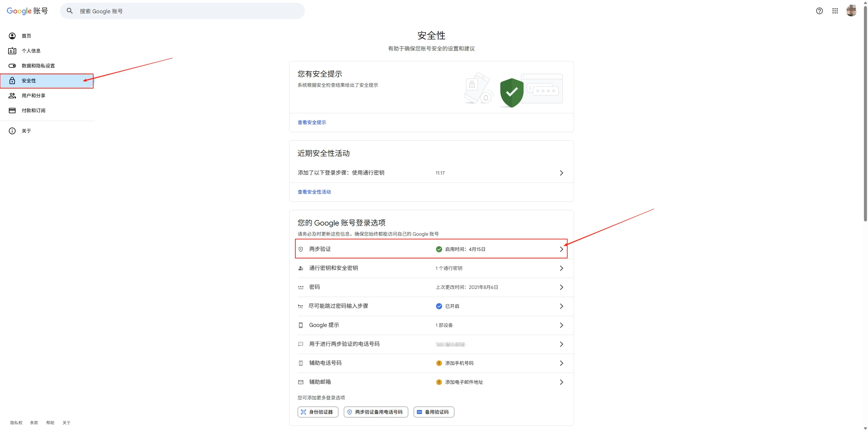Click the help question mark icon

coord(819,11)
